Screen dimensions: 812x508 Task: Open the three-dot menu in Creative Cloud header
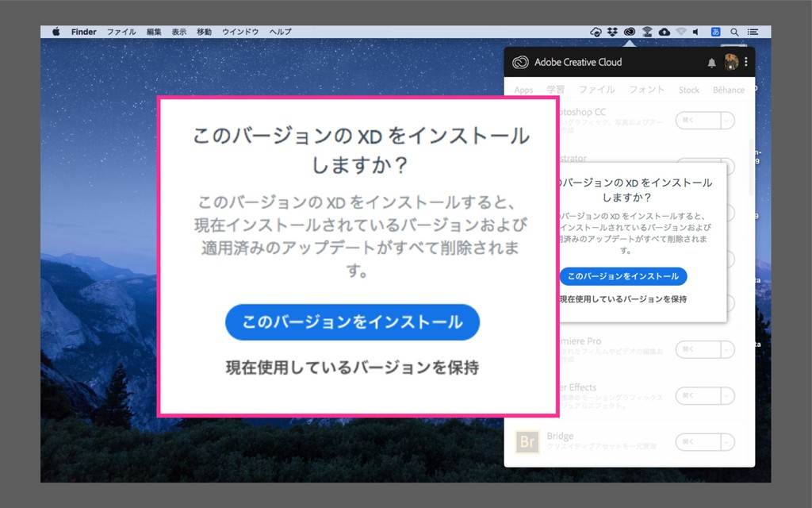(x=745, y=62)
